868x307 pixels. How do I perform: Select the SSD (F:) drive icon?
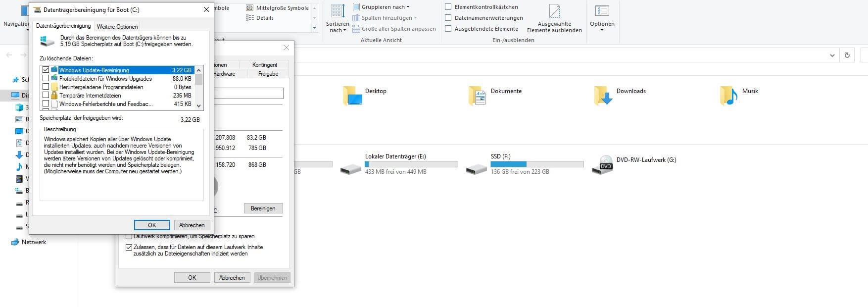pos(477,169)
